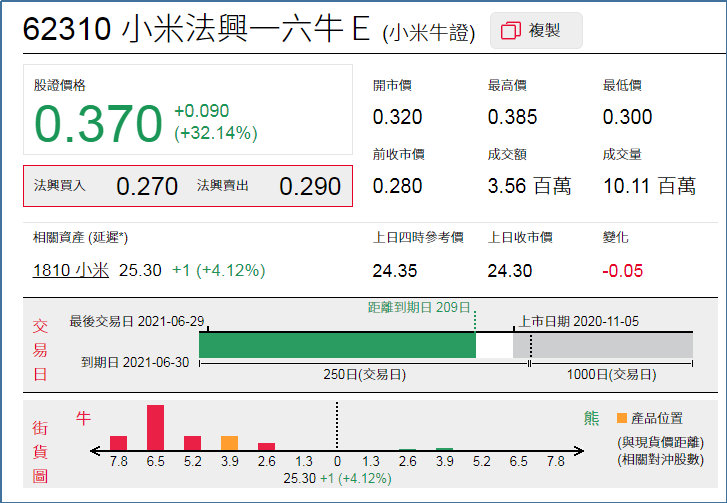Click 前收市價 value 0.280

[x=397, y=186]
